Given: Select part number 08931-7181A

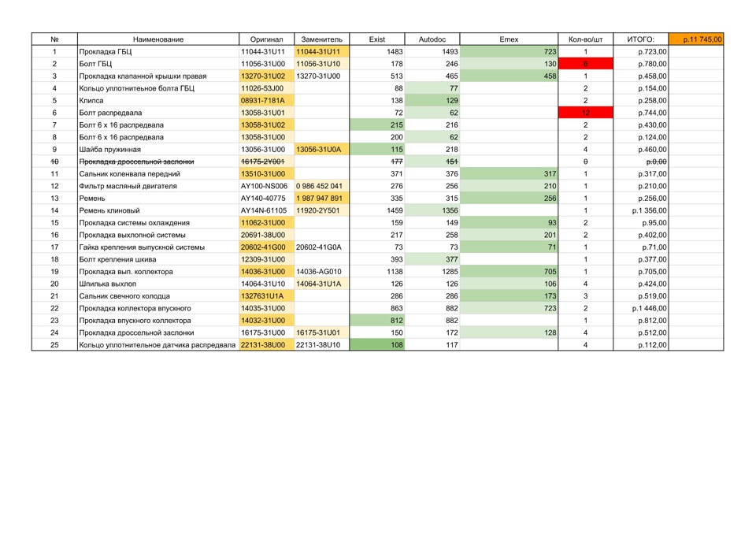Looking at the screenshot, I should [x=266, y=100].
